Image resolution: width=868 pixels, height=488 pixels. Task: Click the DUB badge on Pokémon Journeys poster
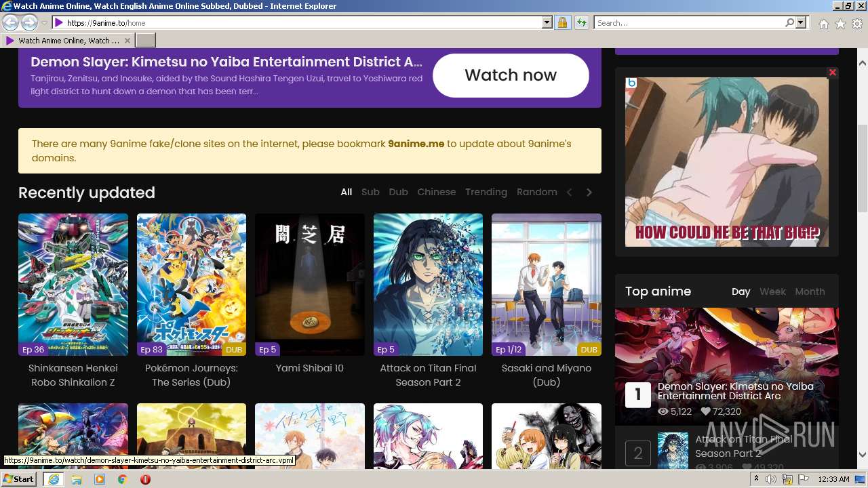pyautogui.click(x=234, y=350)
